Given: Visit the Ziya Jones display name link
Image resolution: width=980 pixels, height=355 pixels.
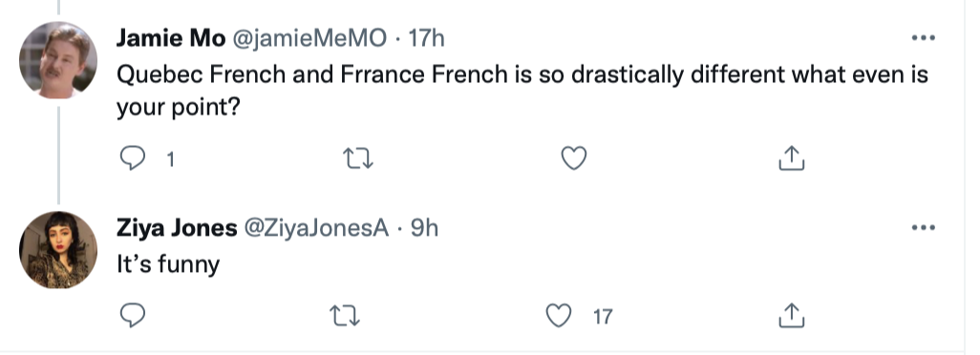Looking at the screenshot, I should coord(177,228).
